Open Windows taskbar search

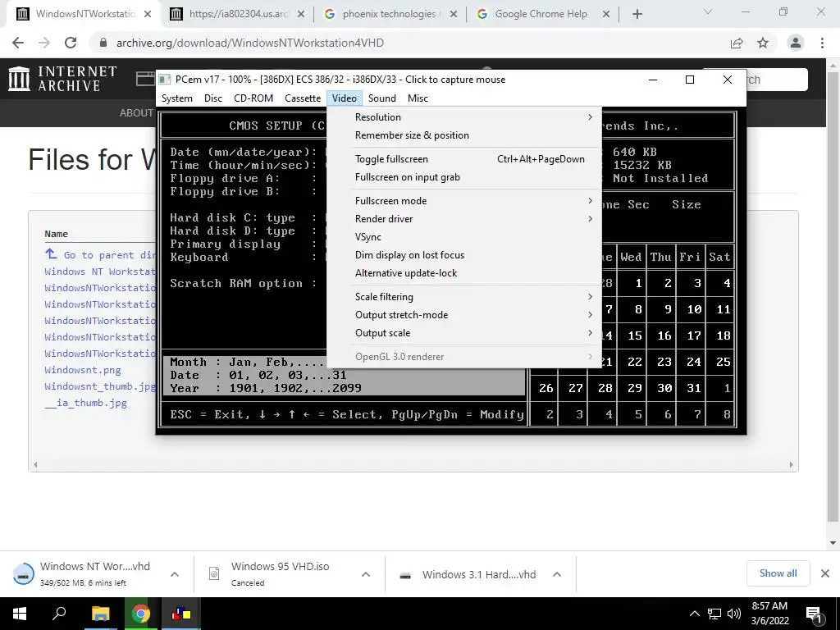59,614
